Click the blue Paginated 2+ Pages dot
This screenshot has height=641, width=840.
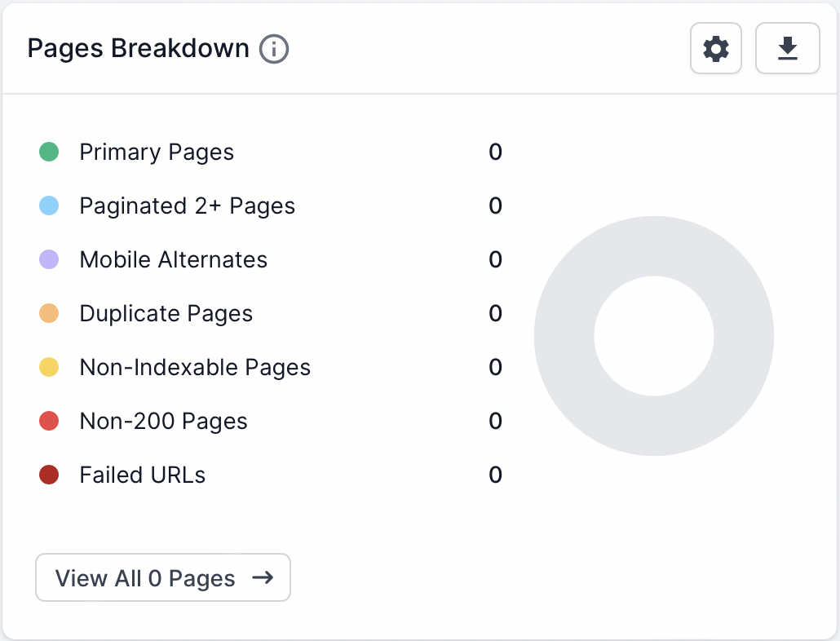[49, 206]
